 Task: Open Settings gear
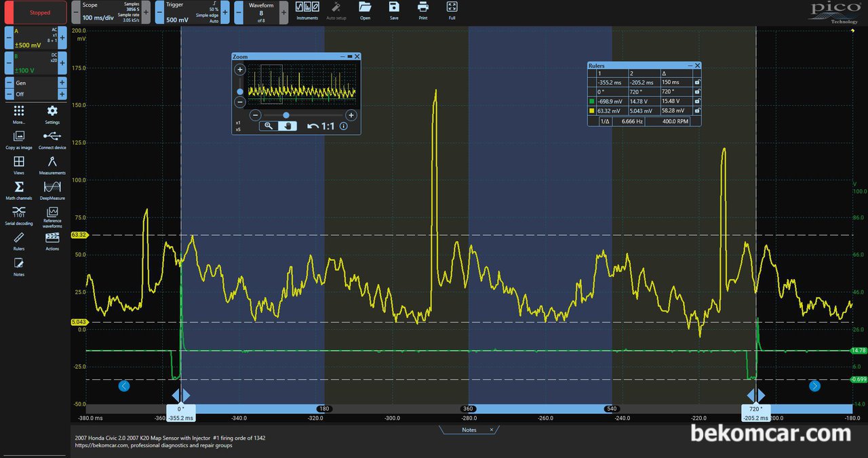(52, 114)
